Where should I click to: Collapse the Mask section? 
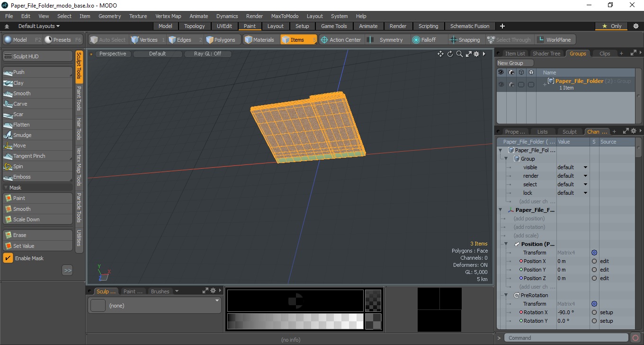pyautogui.click(x=6, y=188)
